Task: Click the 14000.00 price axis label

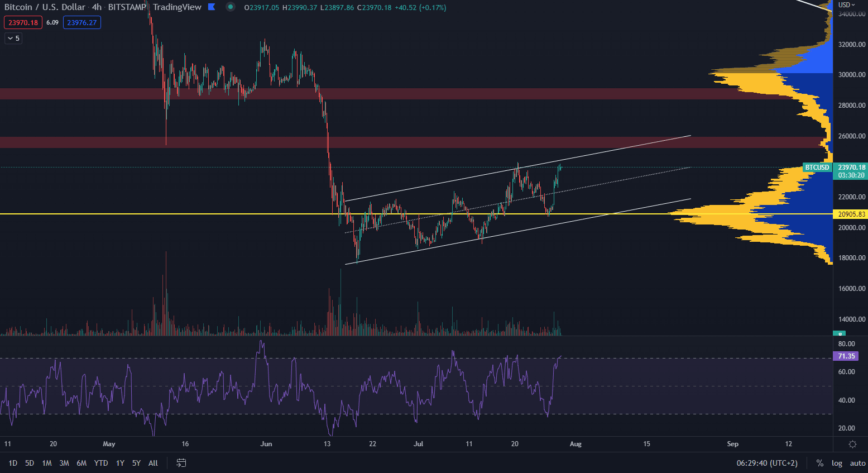Action: (x=852, y=319)
